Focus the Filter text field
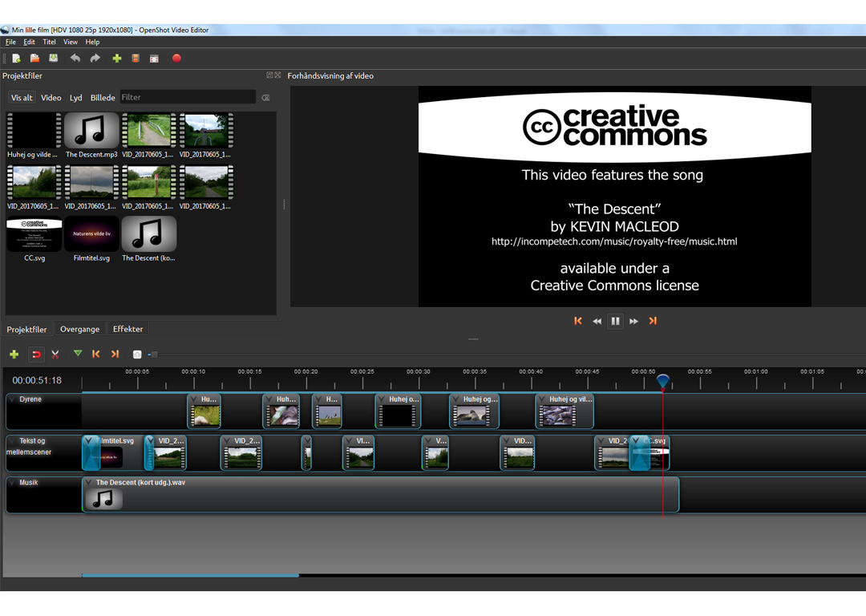 click(x=188, y=97)
